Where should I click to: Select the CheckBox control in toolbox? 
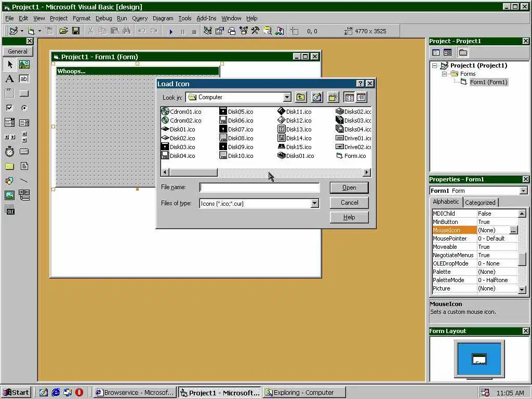click(x=10, y=108)
